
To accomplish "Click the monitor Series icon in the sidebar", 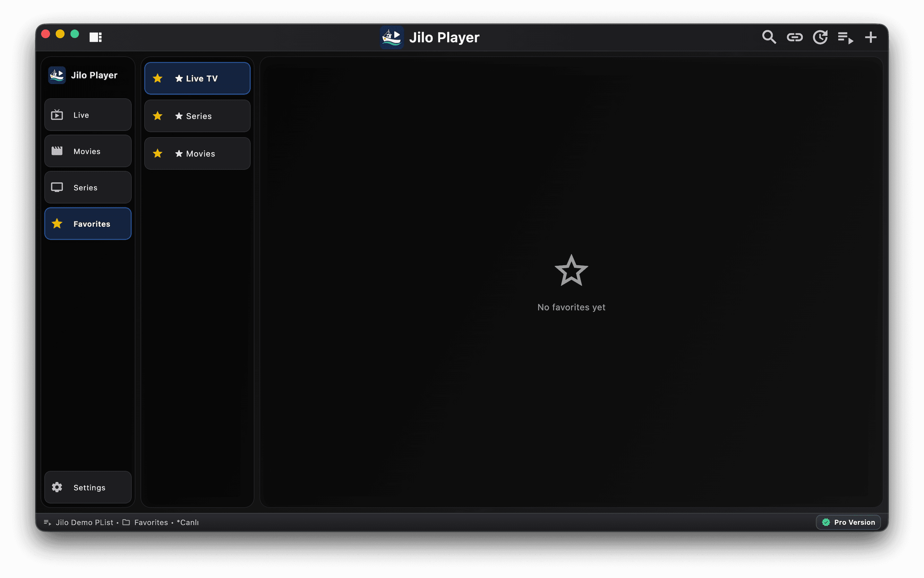I will (57, 187).
